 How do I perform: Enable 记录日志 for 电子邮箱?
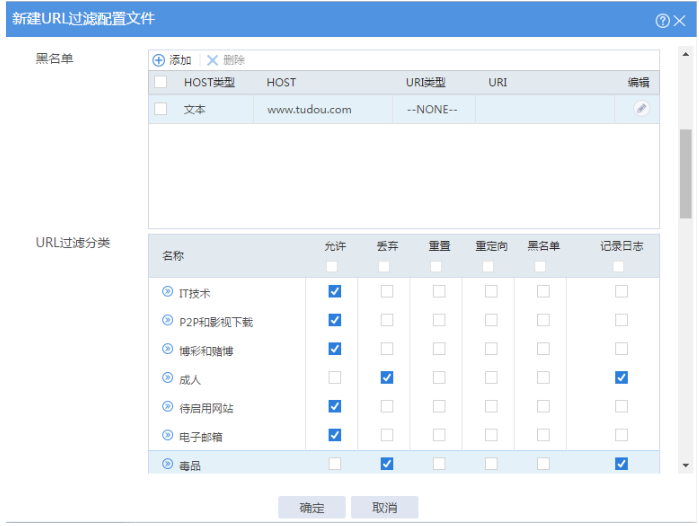coord(621,435)
